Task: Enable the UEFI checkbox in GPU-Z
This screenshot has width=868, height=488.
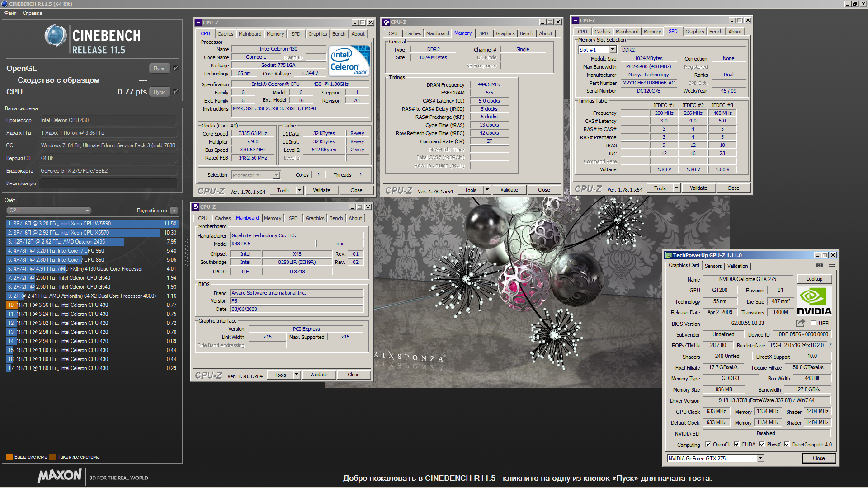Action: (x=814, y=324)
